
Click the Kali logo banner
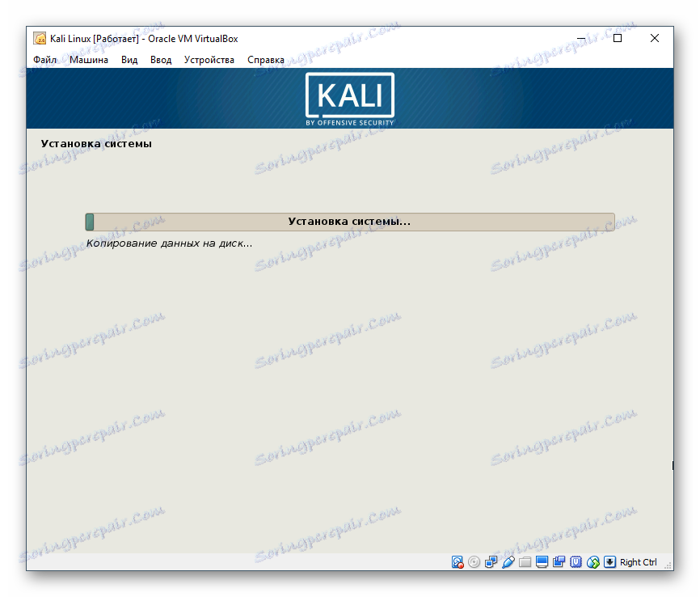click(x=350, y=99)
